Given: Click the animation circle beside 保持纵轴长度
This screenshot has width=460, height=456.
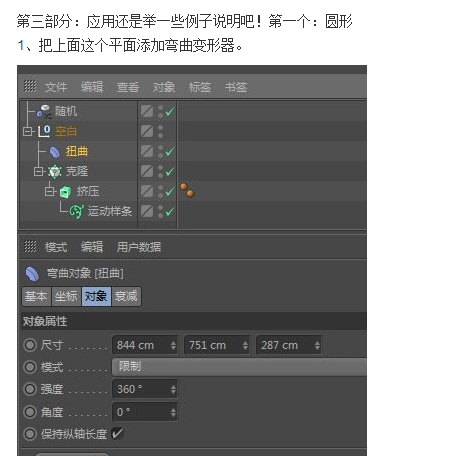Looking at the screenshot, I should point(30,434).
